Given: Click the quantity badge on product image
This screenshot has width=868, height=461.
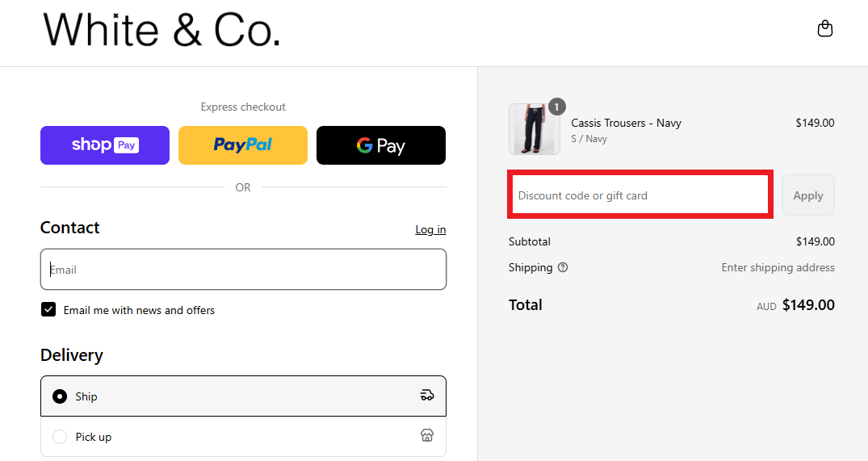Looking at the screenshot, I should pyautogui.click(x=556, y=107).
